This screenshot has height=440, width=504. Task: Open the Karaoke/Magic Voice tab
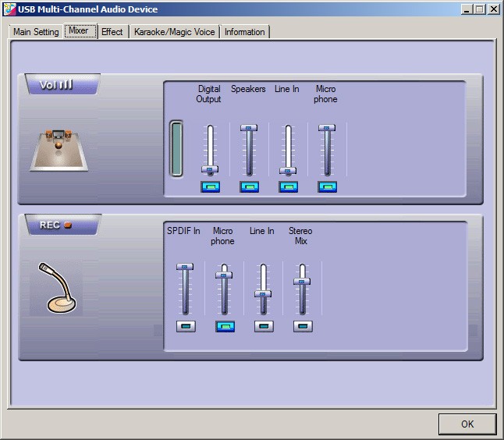coord(176,32)
